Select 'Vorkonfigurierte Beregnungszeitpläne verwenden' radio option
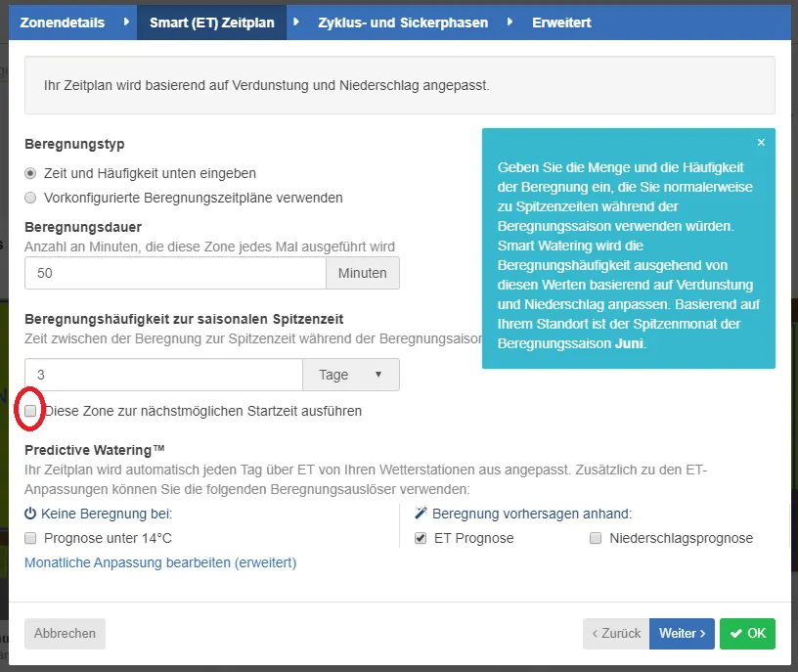This screenshot has width=798, height=672. [x=31, y=198]
